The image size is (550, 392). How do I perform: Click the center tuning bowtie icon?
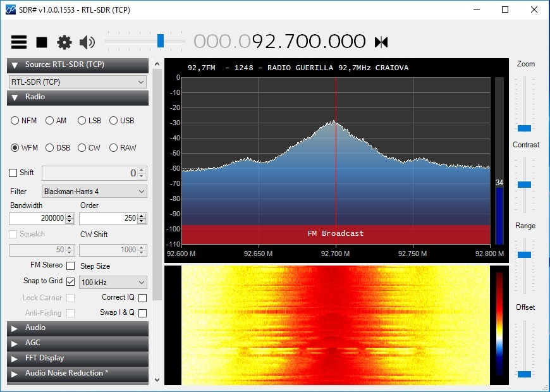(x=381, y=42)
